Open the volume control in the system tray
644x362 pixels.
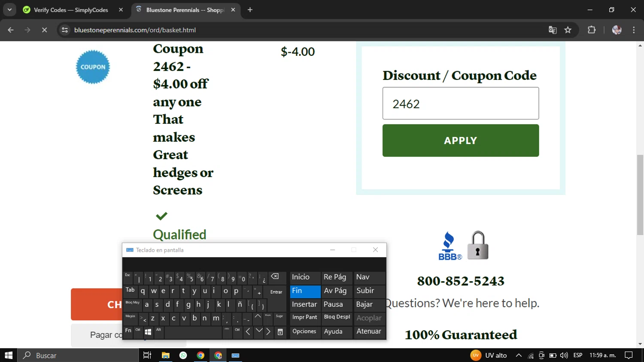point(564,355)
